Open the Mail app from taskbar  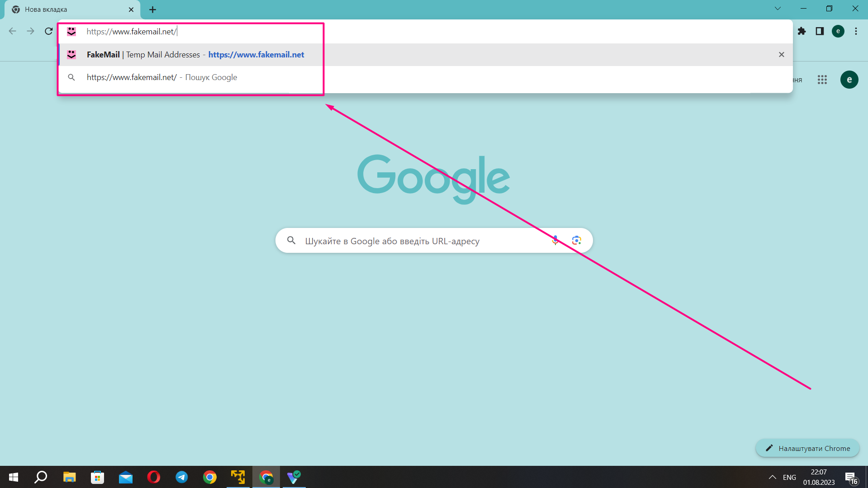click(126, 477)
